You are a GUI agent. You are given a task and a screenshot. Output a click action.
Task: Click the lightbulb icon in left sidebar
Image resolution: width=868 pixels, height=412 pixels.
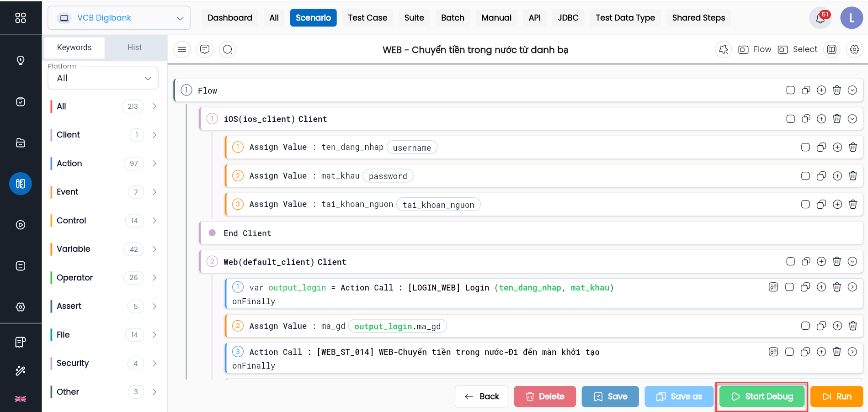tap(21, 60)
